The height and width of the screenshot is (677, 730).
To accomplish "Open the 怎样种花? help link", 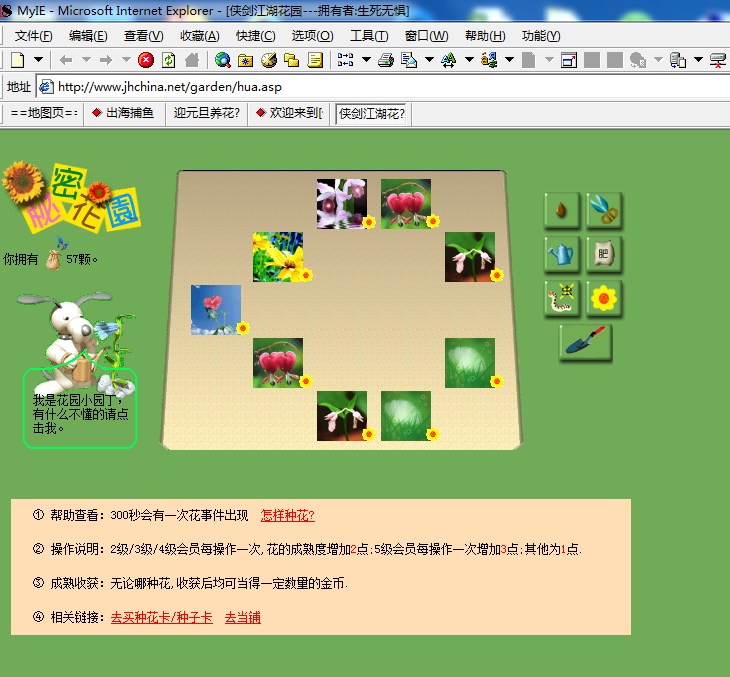I will coord(288,515).
